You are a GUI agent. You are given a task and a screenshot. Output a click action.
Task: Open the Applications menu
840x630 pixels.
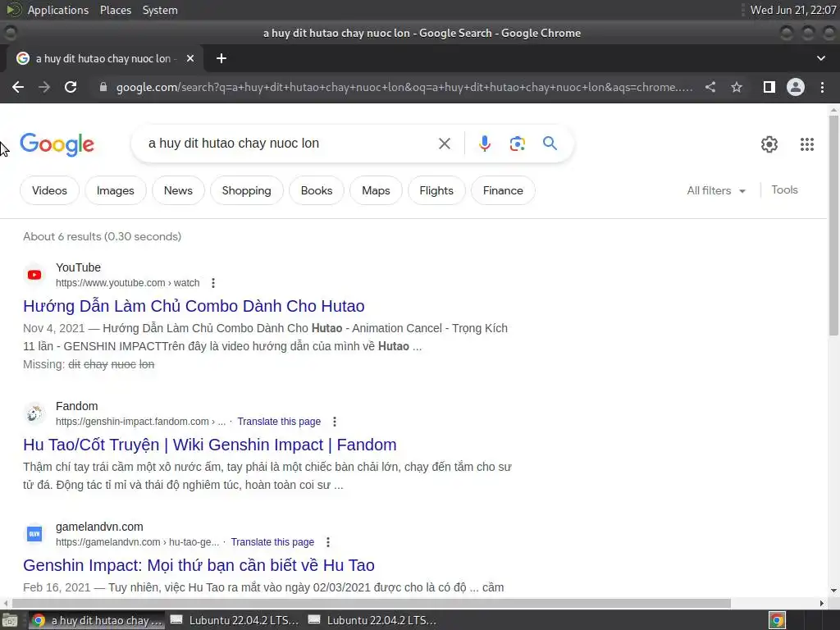(x=58, y=10)
